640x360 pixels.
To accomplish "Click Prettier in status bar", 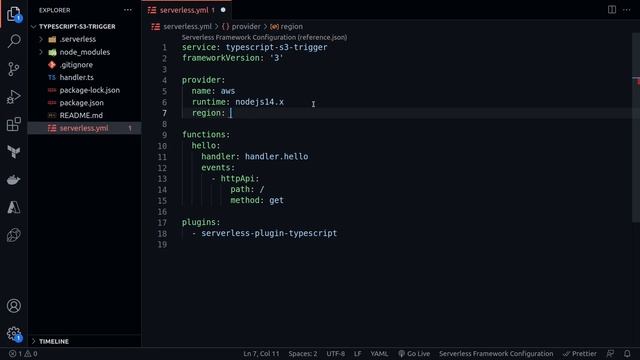I will [580, 353].
